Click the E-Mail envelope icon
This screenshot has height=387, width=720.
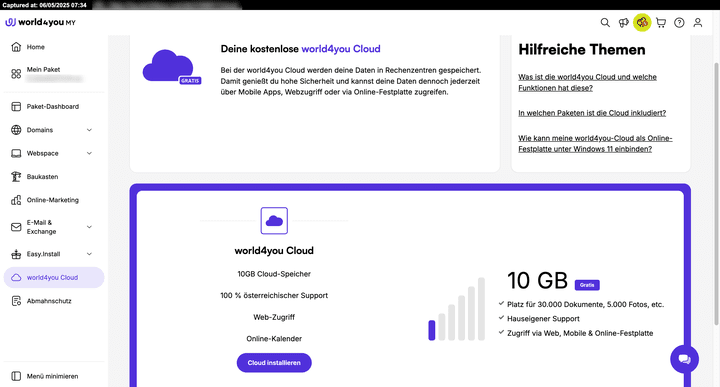16,227
